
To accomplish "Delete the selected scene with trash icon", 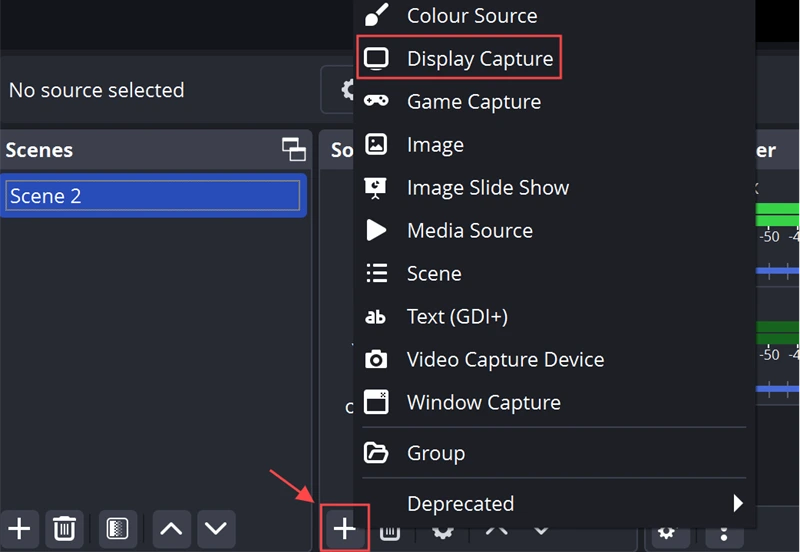I will [64, 528].
